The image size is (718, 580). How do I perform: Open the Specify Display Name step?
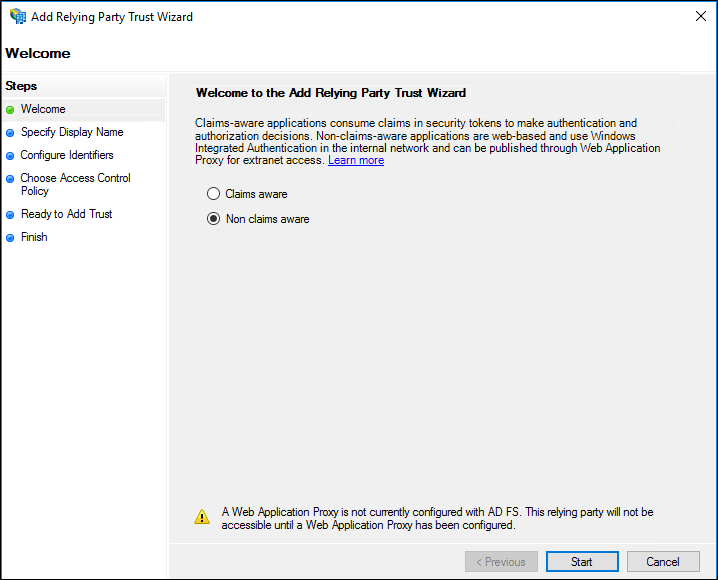click(x=72, y=132)
